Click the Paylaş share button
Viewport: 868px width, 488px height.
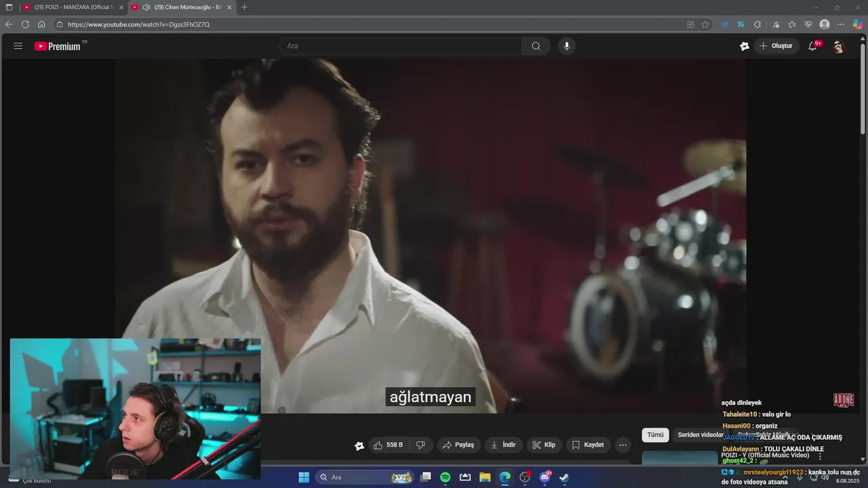pos(458,445)
